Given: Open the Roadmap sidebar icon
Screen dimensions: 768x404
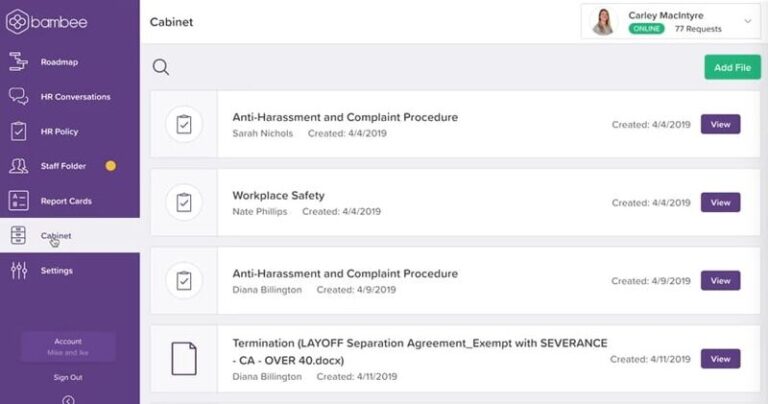Looking at the screenshot, I should 18,62.
